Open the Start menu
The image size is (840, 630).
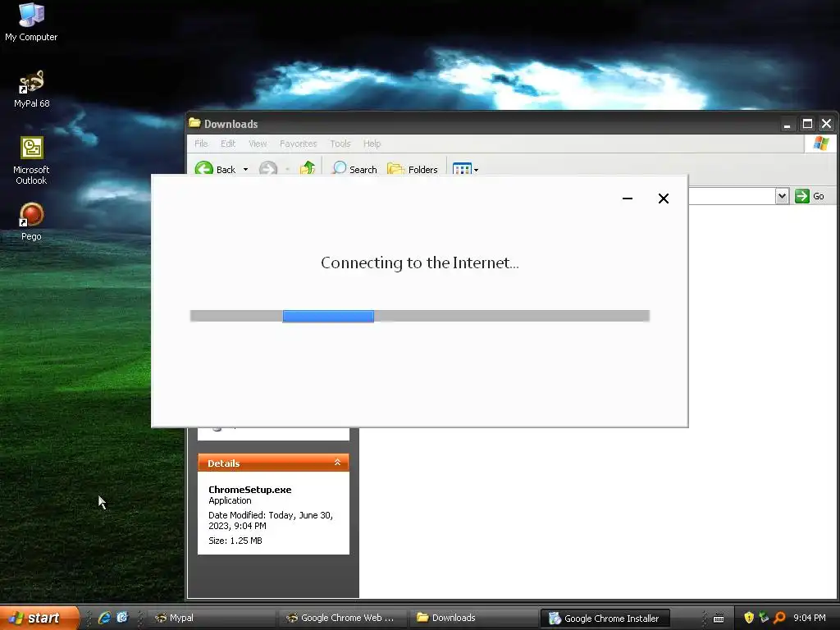click(x=39, y=618)
